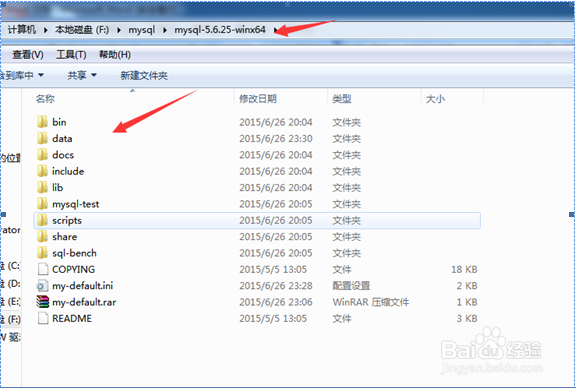Image resolution: width=576 pixels, height=388 pixels.
Task: Click 计算机 in the address breadcrumb
Action: 22,29
